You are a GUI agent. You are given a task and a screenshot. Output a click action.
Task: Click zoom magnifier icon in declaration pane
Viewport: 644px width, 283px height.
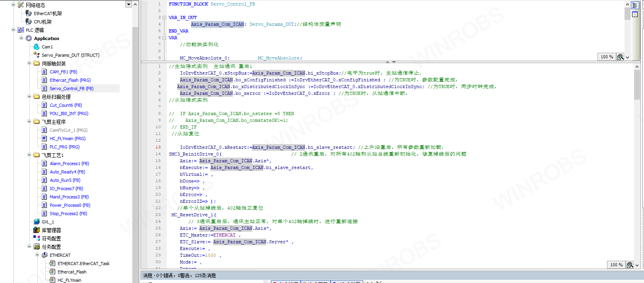(620, 57)
